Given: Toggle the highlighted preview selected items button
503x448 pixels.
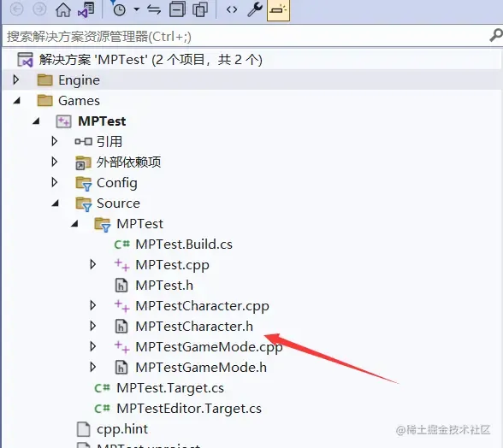Looking at the screenshot, I should (x=279, y=10).
